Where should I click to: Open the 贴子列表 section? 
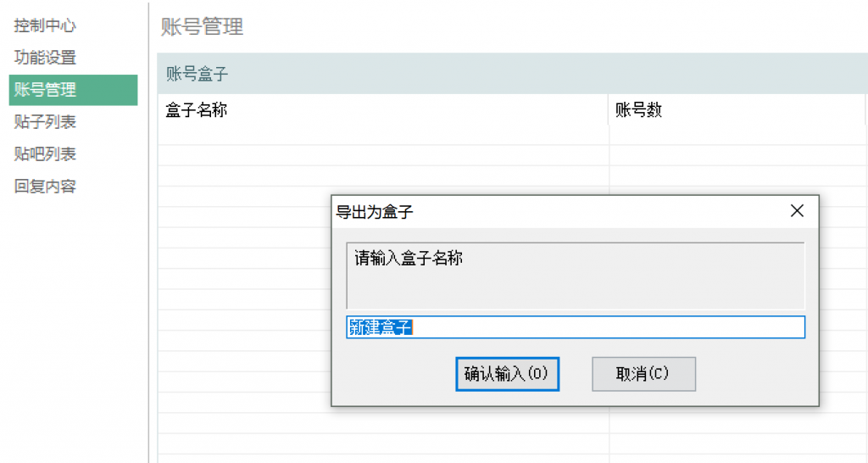(45, 122)
